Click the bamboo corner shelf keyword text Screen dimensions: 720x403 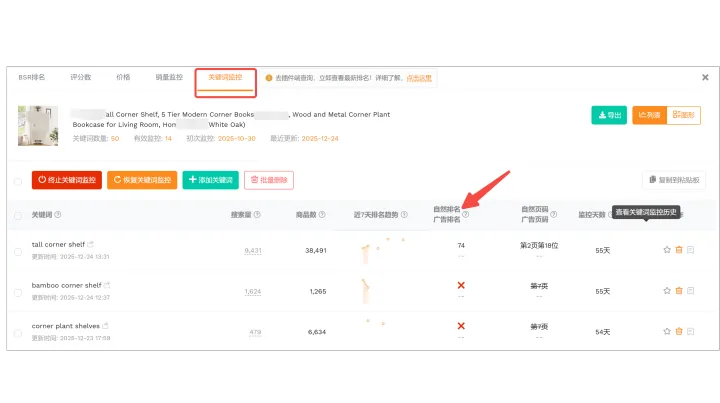pos(67,285)
